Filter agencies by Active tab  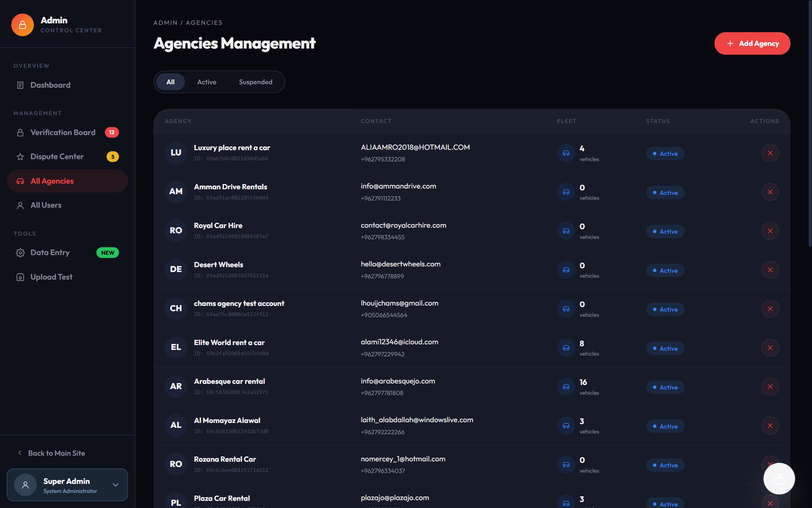click(x=207, y=82)
